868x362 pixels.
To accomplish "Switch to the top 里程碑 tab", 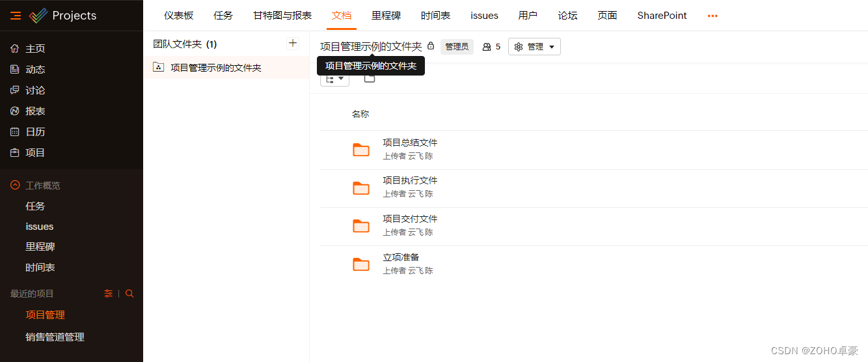I will click(x=387, y=16).
